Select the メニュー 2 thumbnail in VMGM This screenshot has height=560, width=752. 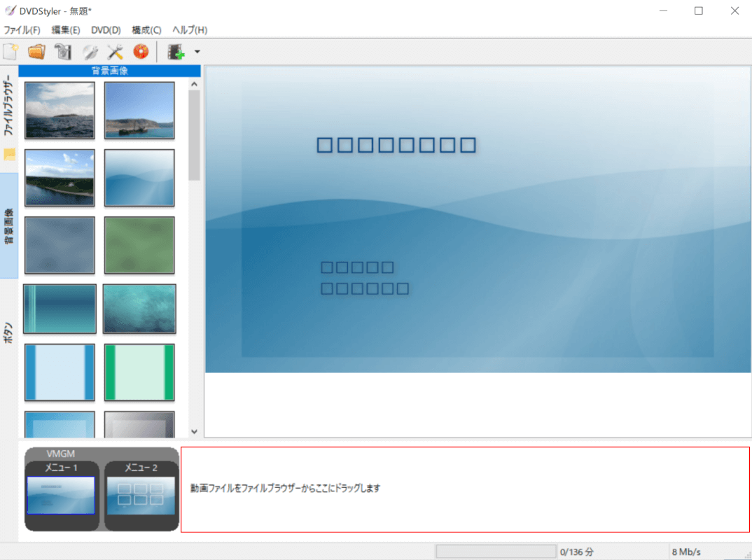point(141,496)
